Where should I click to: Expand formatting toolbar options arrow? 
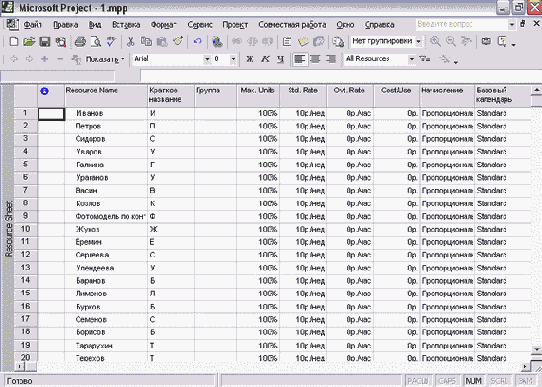456,62
